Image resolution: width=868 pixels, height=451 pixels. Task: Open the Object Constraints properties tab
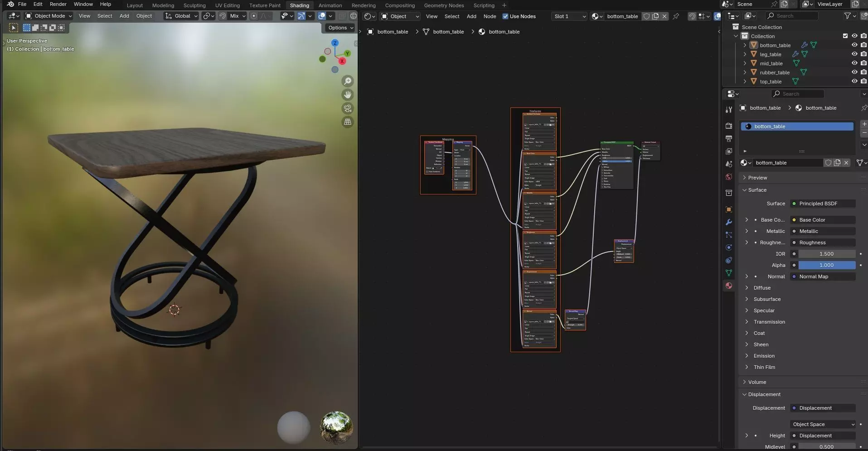point(728,260)
